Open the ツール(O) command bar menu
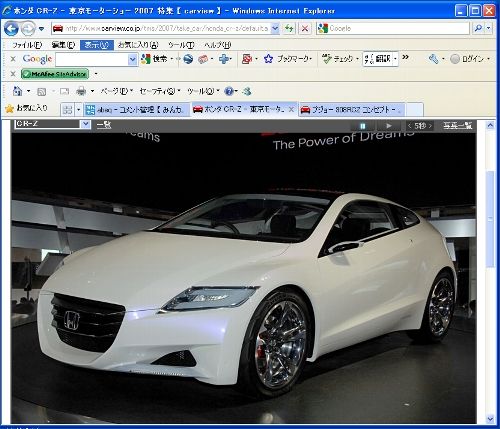 click(203, 91)
